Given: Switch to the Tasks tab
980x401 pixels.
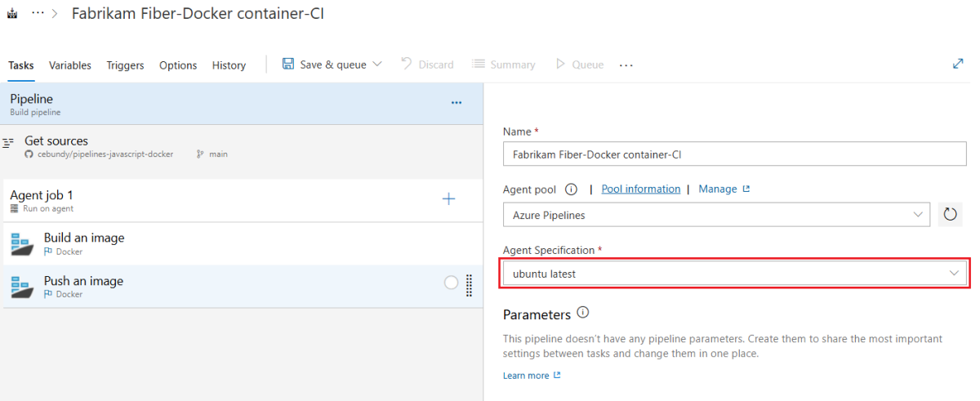Looking at the screenshot, I should pos(21,65).
